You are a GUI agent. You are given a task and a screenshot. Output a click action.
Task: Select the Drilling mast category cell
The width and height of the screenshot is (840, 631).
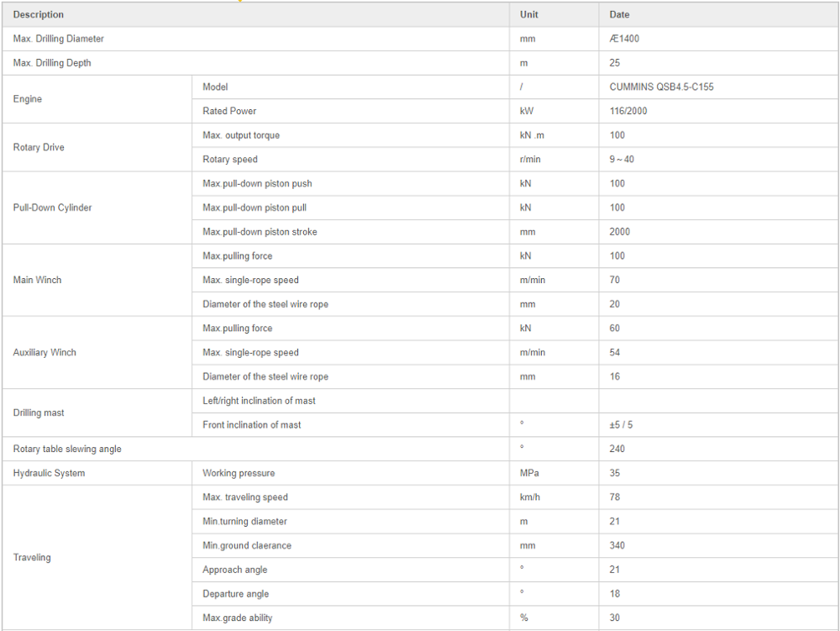[x=39, y=413]
